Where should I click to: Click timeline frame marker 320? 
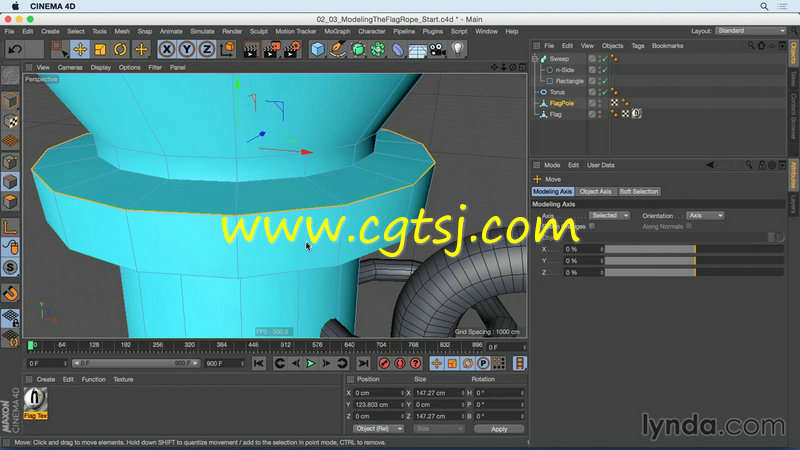click(189, 345)
